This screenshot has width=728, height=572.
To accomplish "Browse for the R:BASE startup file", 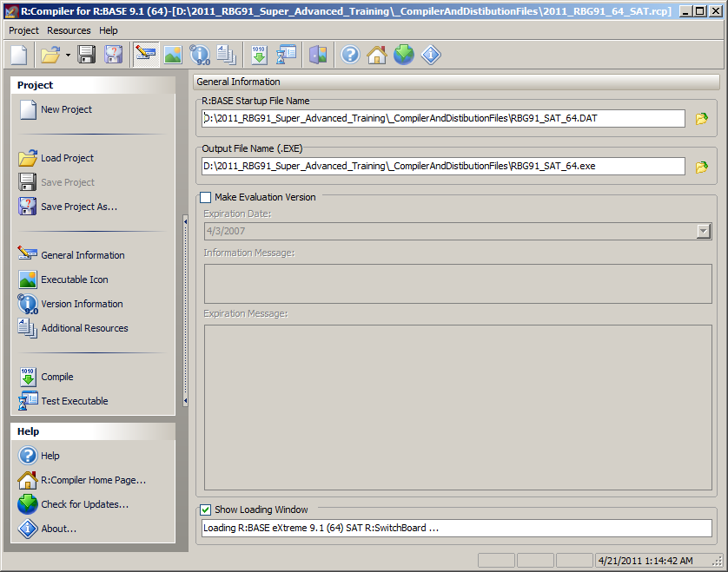I will pyautogui.click(x=702, y=119).
